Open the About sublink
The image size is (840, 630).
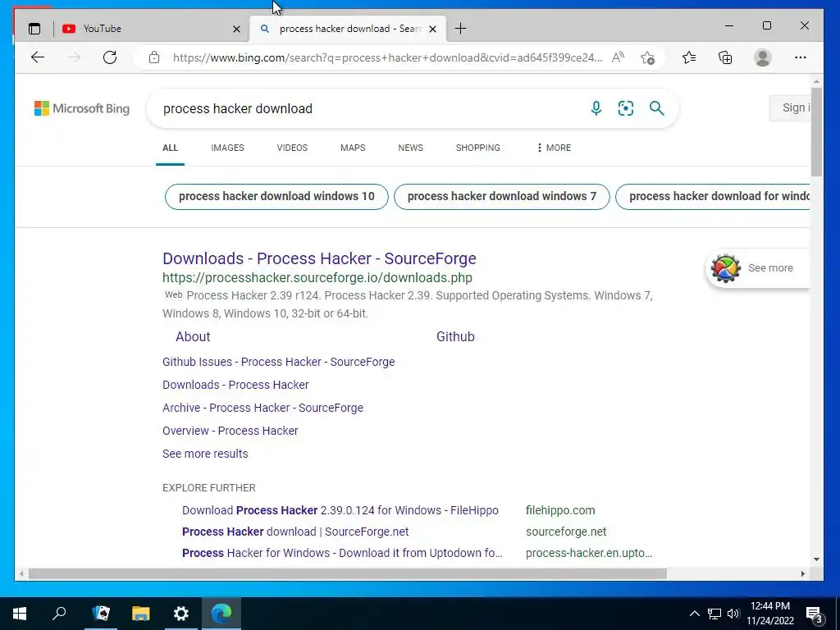click(x=193, y=337)
